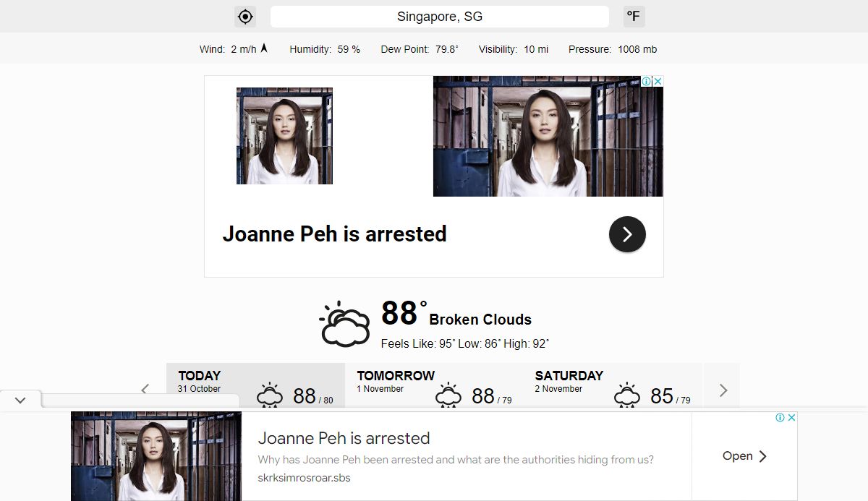Viewport: 868px width, 501px height.
Task: Click the wind direction arrow icon
Action: [264, 48]
